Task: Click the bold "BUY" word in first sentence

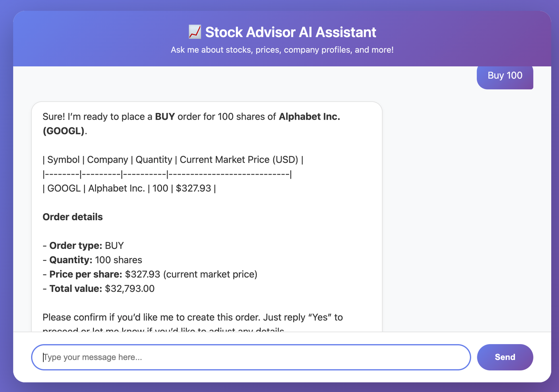Action: [165, 117]
